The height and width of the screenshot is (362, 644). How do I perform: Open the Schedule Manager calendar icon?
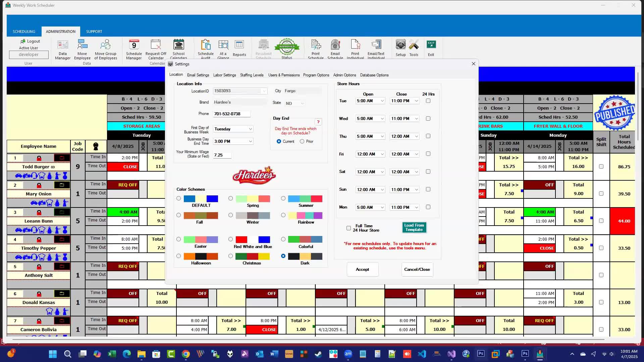click(134, 50)
